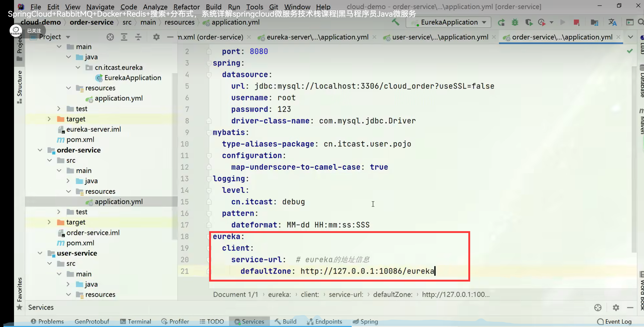Viewport: 644px width, 327px height.
Task: Expand the order-service target folder
Action: (x=49, y=222)
